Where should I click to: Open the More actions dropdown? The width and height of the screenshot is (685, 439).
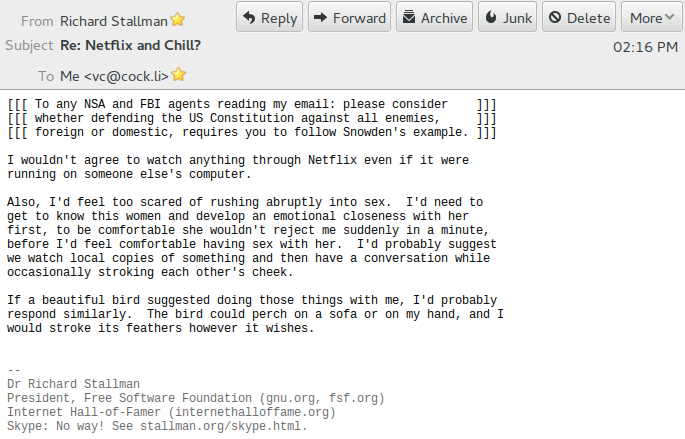coord(652,18)
